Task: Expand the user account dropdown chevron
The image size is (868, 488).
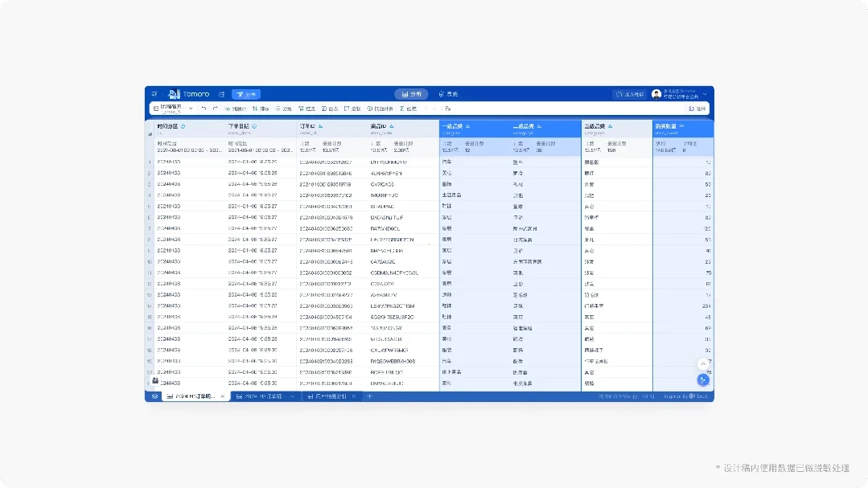Action: [x=705, y=94]
